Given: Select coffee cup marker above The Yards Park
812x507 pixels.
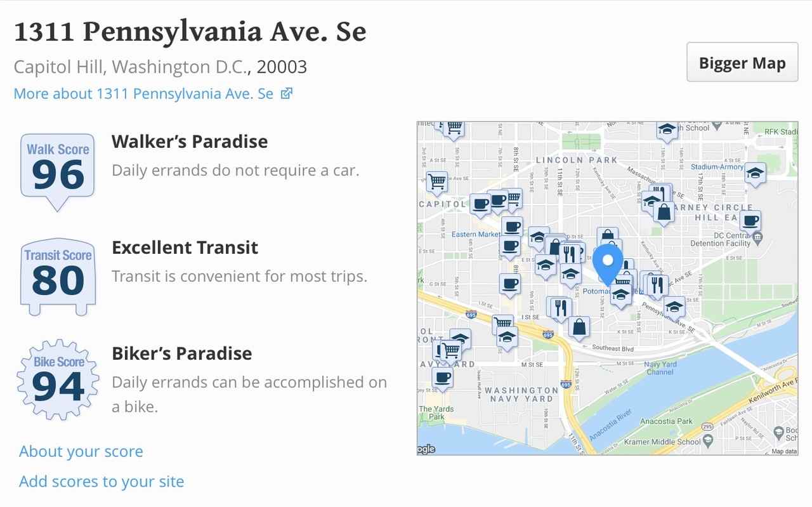Looking at the screenshot, I should (x=442, y=377).
